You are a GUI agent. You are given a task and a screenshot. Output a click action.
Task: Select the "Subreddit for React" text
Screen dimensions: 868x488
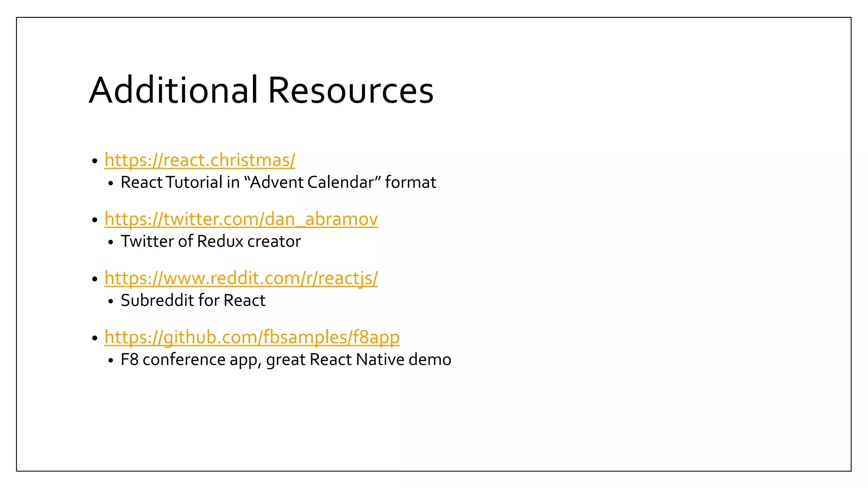[193, 300]
